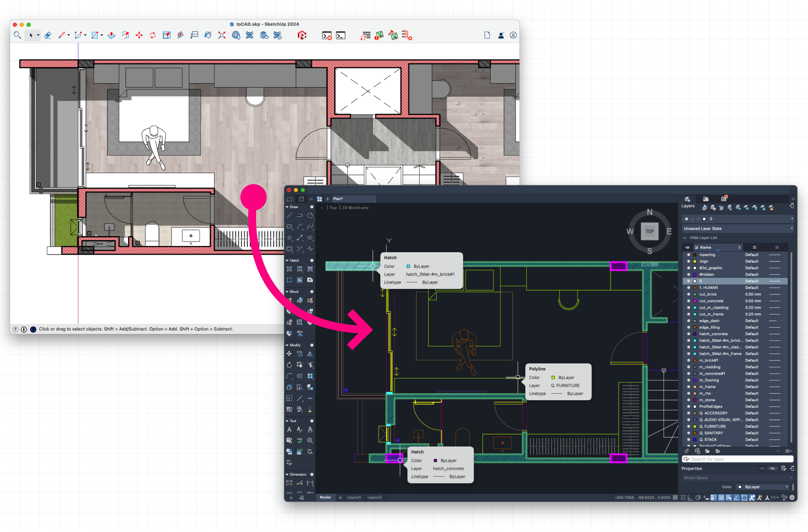808x532 pixels.
Task: Select the Move tool with red arrows
Action: tap(139, 35)
